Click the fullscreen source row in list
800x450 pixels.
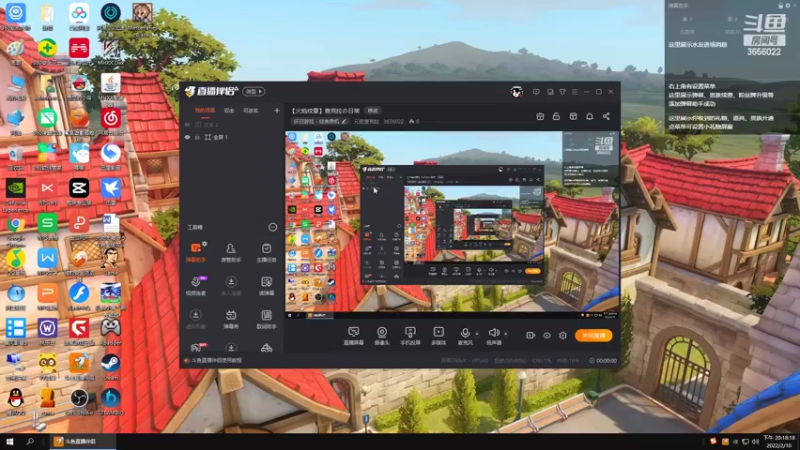click(232, 137)
